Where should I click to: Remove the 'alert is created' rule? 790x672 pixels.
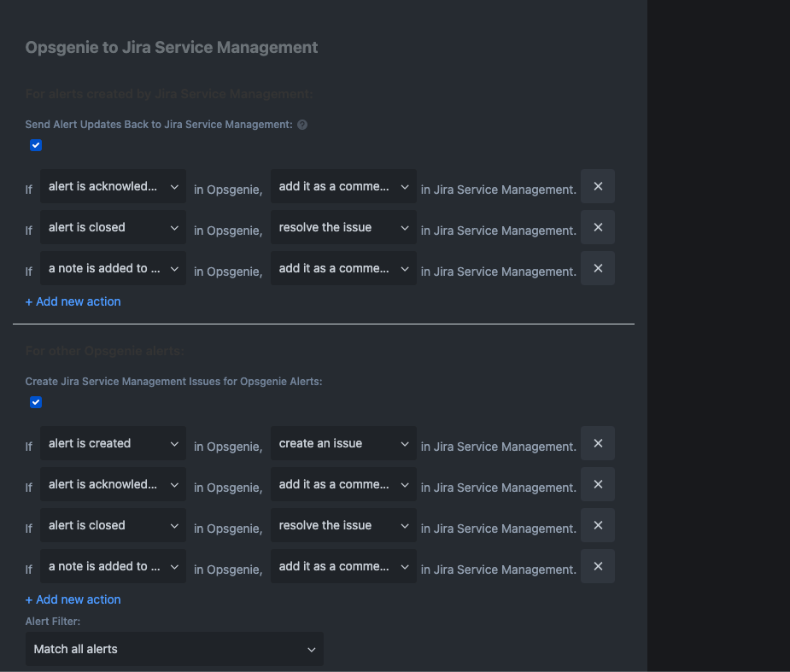[x=598, y=443]
